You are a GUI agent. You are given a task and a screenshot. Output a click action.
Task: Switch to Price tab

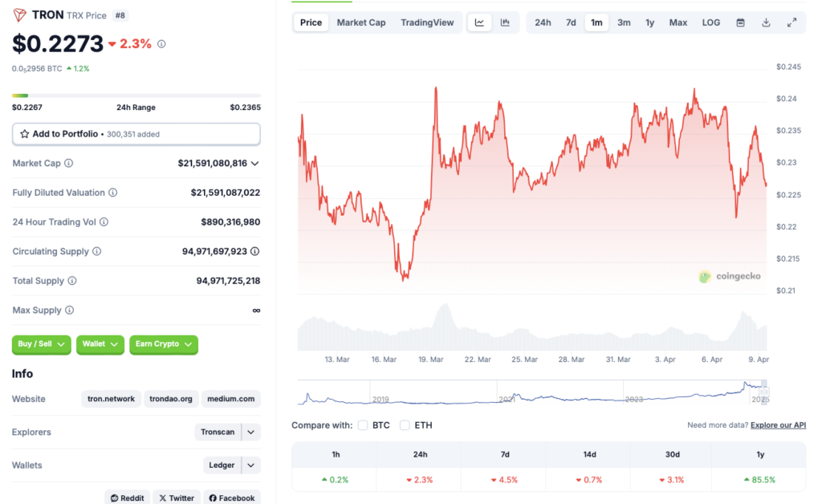[x=311, y=22]
